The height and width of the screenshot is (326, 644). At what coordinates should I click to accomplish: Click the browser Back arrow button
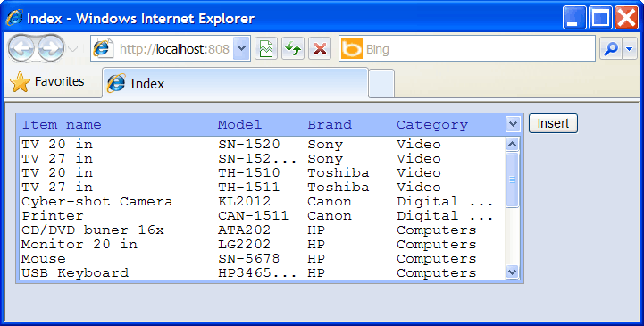click(x=21, y=49)
